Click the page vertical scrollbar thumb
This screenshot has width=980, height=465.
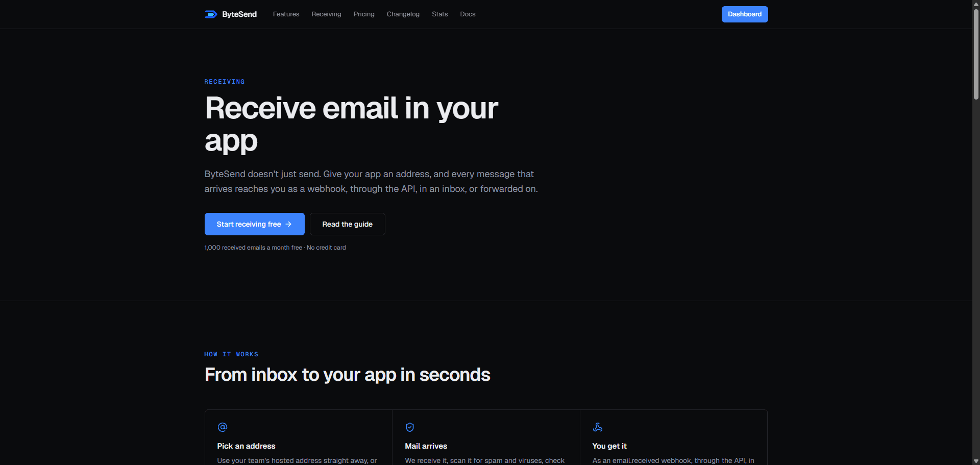tap(976, 54)
